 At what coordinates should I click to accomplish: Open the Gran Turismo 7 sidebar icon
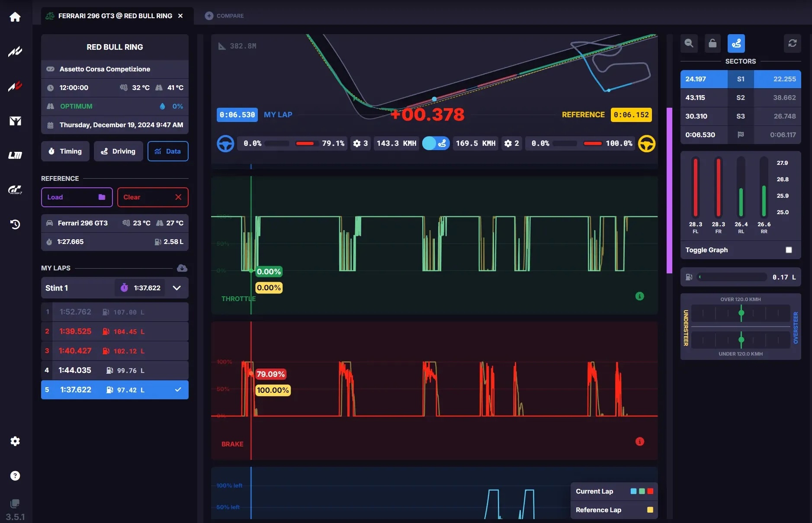tap(15, 190)
